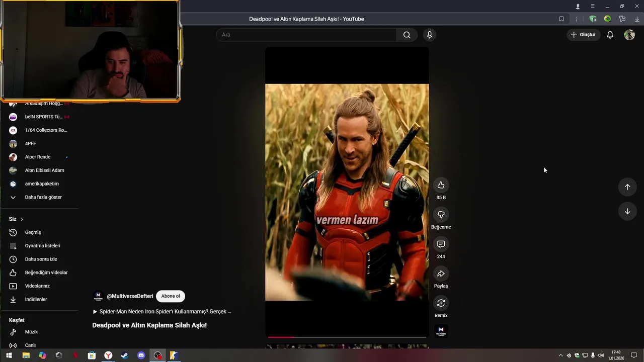This screenshot has height=362, width=644.
Task: Focus the Ara search field
Action: (x=306, y=35)
